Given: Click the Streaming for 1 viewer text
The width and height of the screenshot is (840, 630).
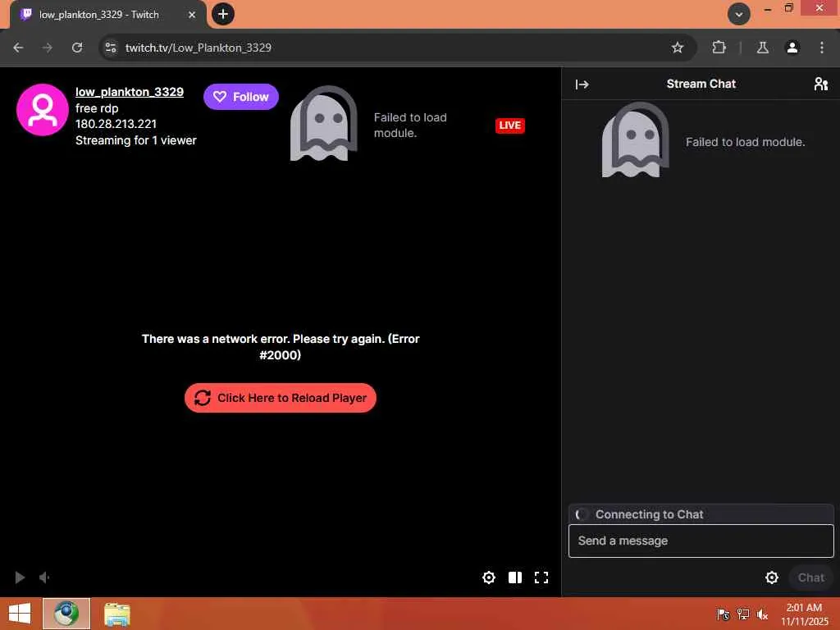Looking at the screenshot, I should point(135,140).
